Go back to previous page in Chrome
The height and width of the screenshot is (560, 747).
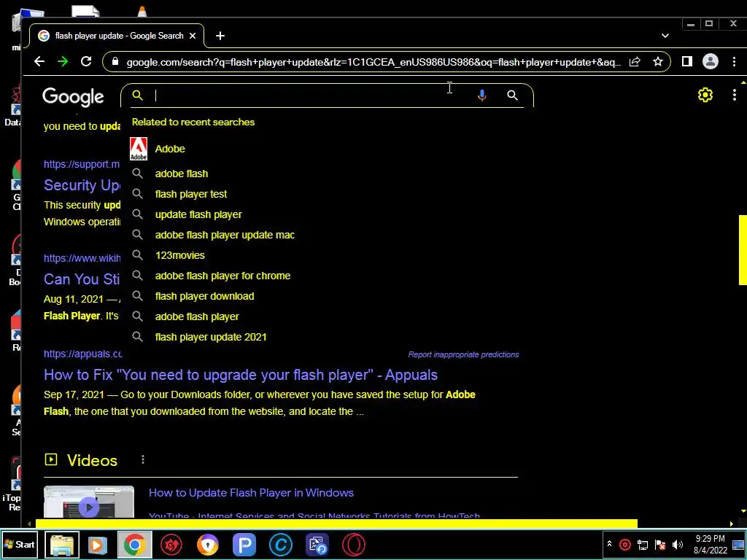tap(39, 61)
